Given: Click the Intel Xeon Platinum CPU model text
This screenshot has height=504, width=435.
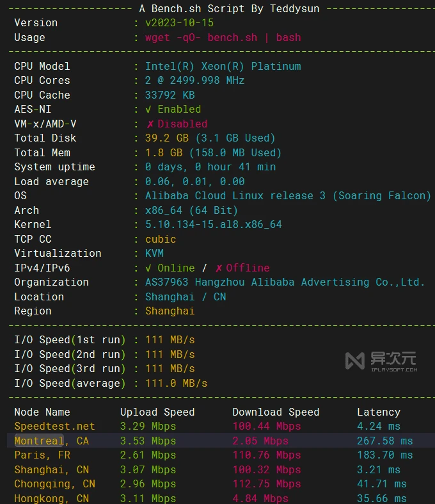Looking at the screenshot, I should 223,67.
